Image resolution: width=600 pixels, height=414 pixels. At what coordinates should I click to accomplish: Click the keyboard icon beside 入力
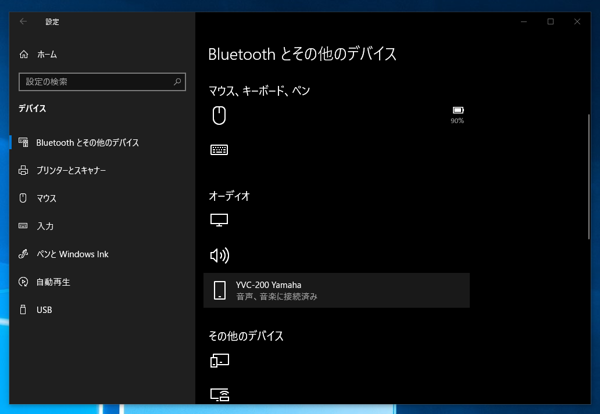pyautogui.click(x=23, y=226)
